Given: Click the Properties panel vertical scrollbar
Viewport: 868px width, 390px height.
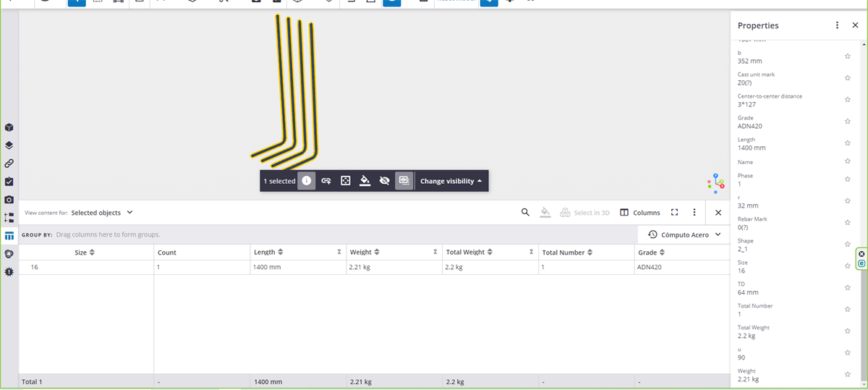Looking at the screenshot, I should (864, 324).
